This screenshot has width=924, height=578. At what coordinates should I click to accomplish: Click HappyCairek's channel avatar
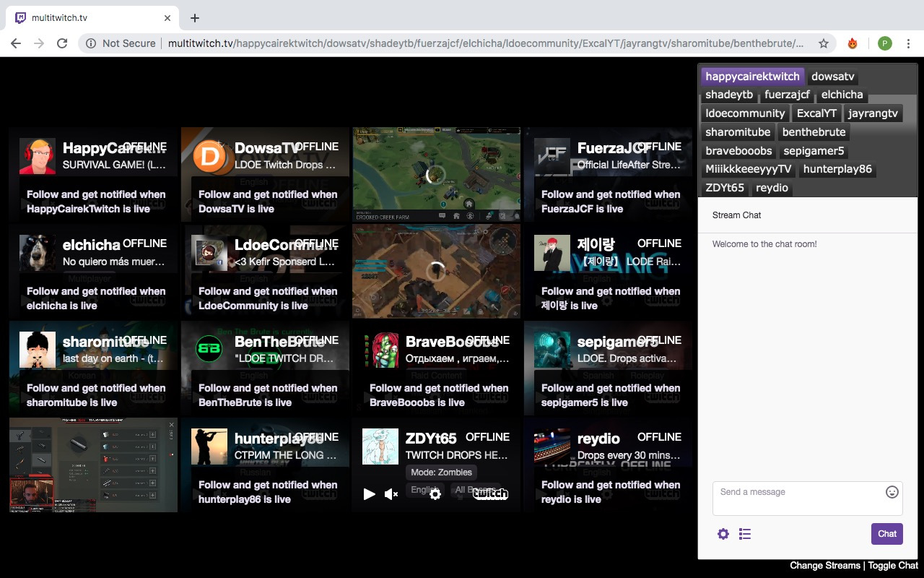point(38,156)
